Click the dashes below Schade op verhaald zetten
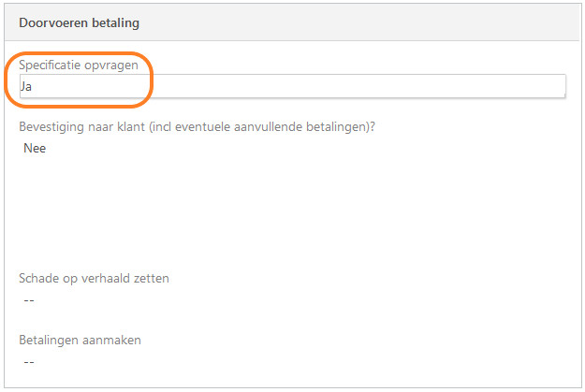The image size is (585, 392). point(29,300)
